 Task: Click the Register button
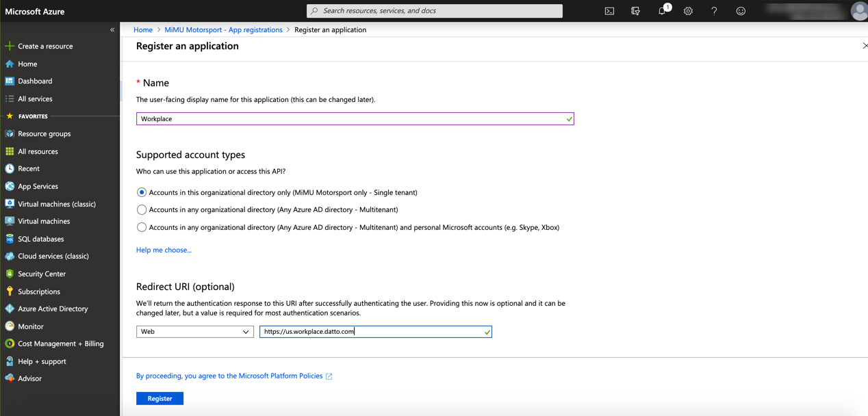(159, 398)
